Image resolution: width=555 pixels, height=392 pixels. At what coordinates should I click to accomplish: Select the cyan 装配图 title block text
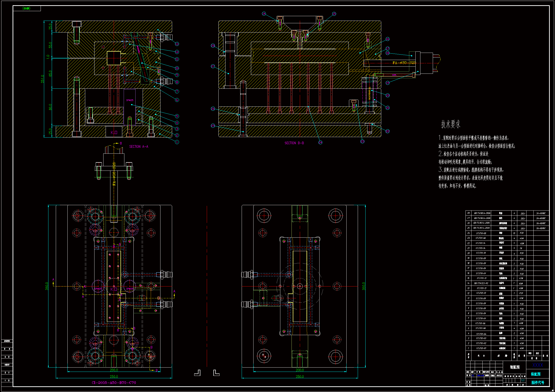[x=536, y=374]
